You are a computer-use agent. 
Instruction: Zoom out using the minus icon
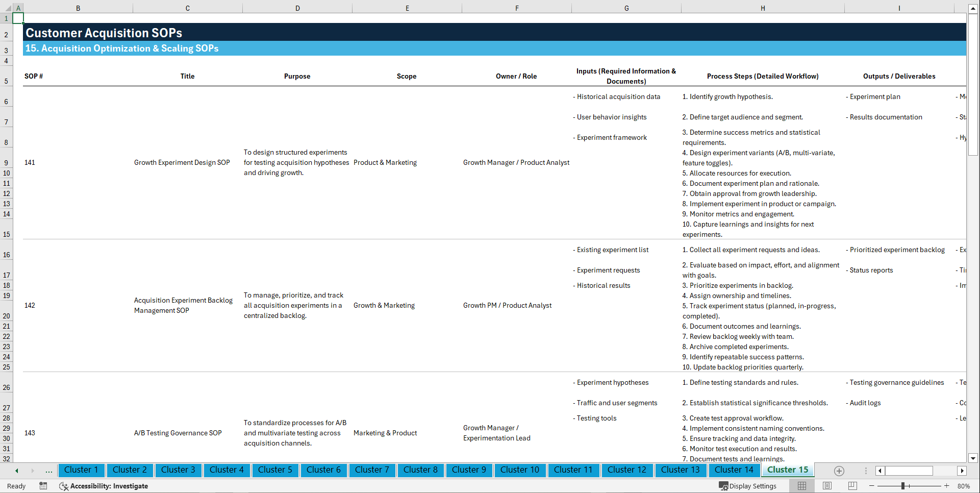871,486
